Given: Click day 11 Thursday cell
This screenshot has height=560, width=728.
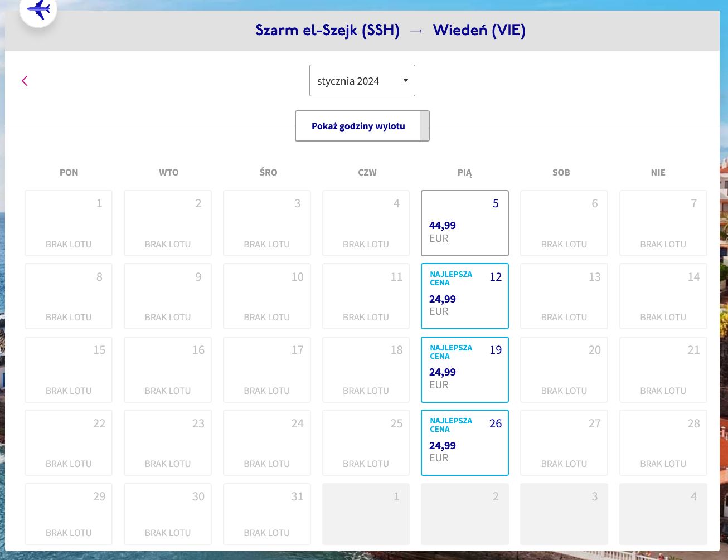Looking at the screenshot, I should pos(366,296).
